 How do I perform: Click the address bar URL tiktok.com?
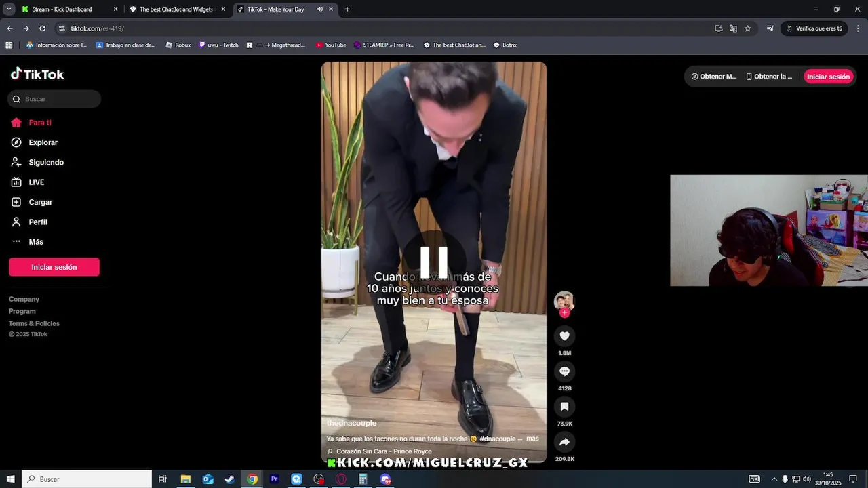(x=98, y=28)
